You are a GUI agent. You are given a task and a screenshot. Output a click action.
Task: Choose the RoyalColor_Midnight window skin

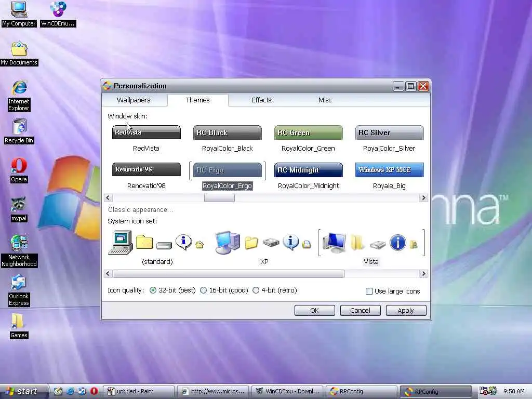(x=309, y=176)
